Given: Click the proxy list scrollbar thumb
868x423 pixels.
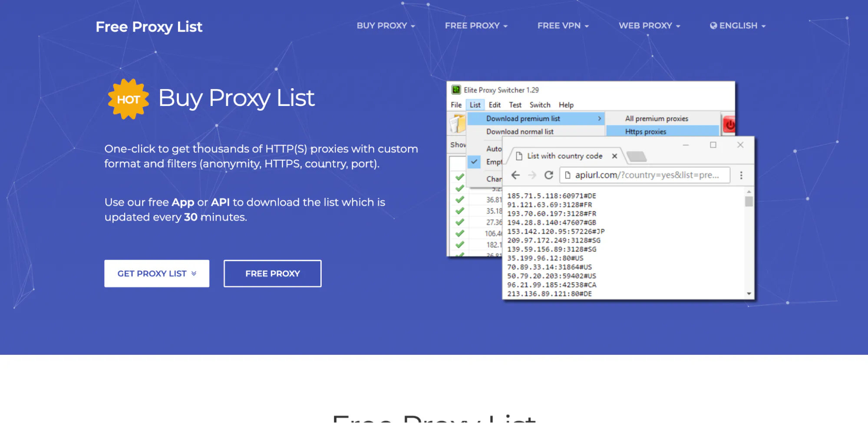Looking at the screenshot, I should tap(749, 202).
